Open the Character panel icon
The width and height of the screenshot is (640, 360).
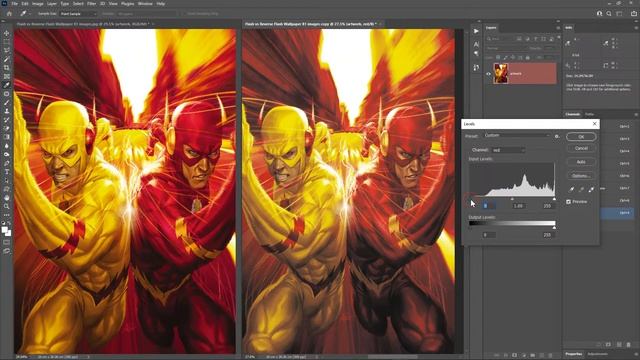point(476,44)
